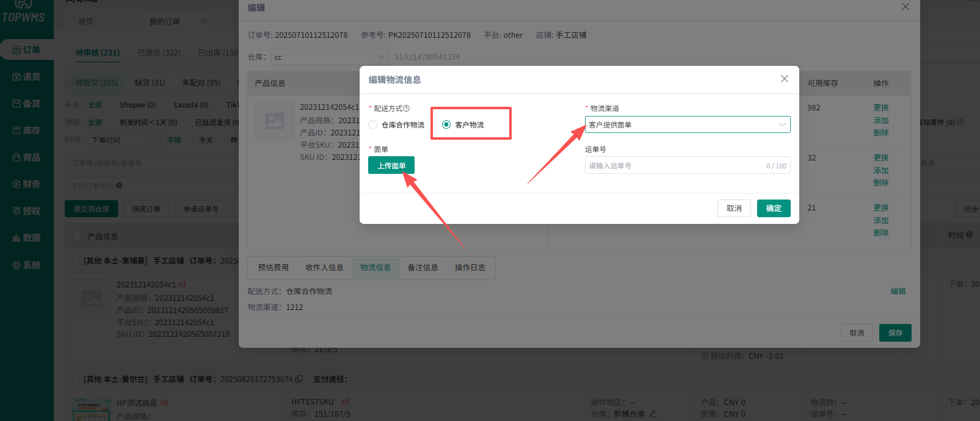Click the edit pencil icon beside 胖橘仓库
The width and height of the screenshot is (980, 421).
(x=653, y=414)
